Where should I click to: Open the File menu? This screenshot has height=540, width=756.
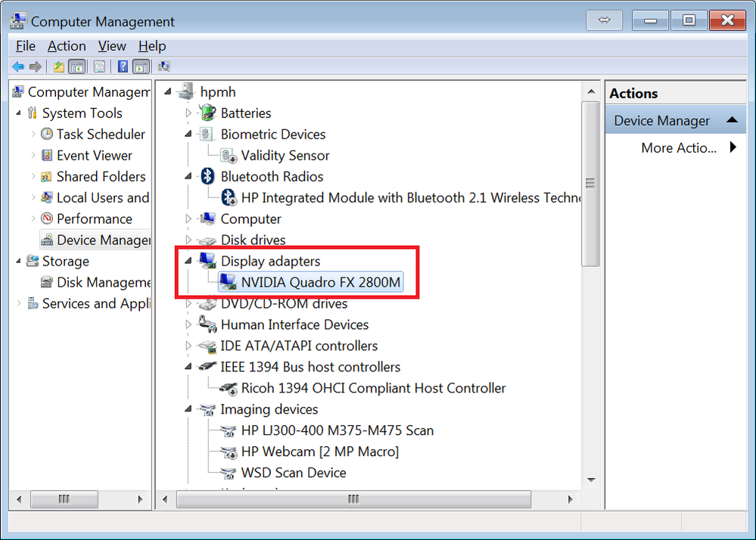pyautogui.click(x=26, y=46)
